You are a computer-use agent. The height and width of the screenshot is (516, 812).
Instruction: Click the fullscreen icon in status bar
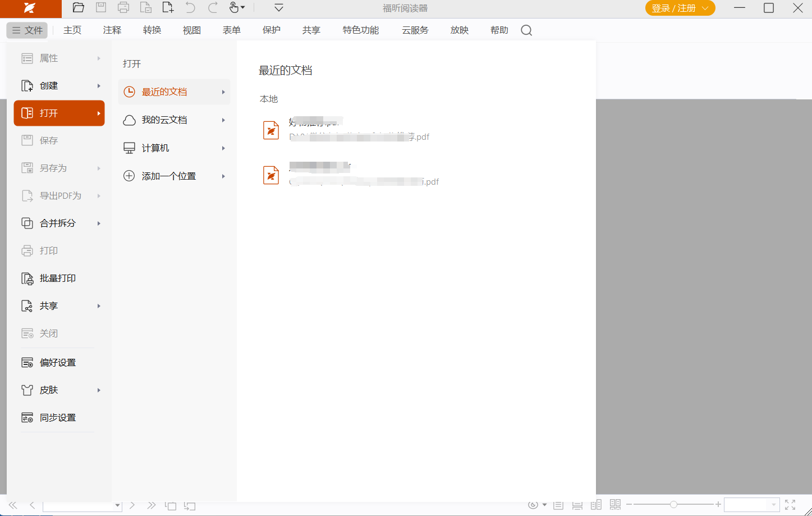point(790,505)
